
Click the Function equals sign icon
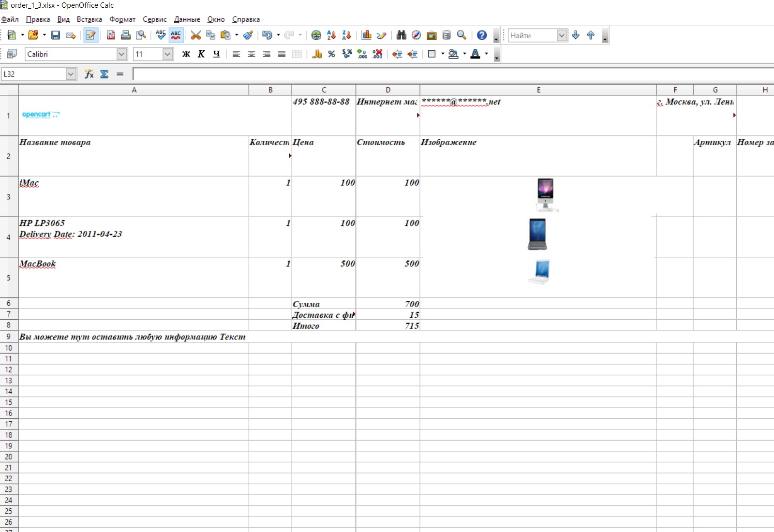[x=120, y=74]
